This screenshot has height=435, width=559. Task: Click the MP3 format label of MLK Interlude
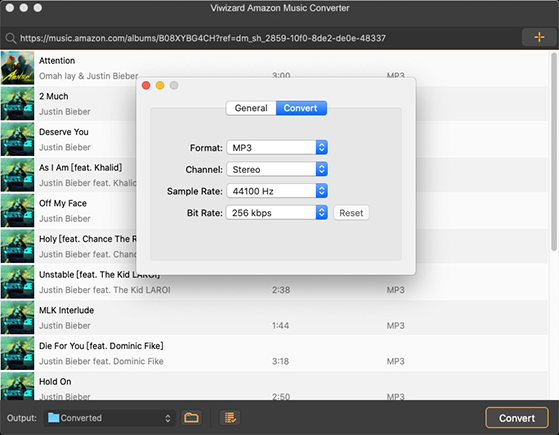pyautogui.click(x=396, y=326)
